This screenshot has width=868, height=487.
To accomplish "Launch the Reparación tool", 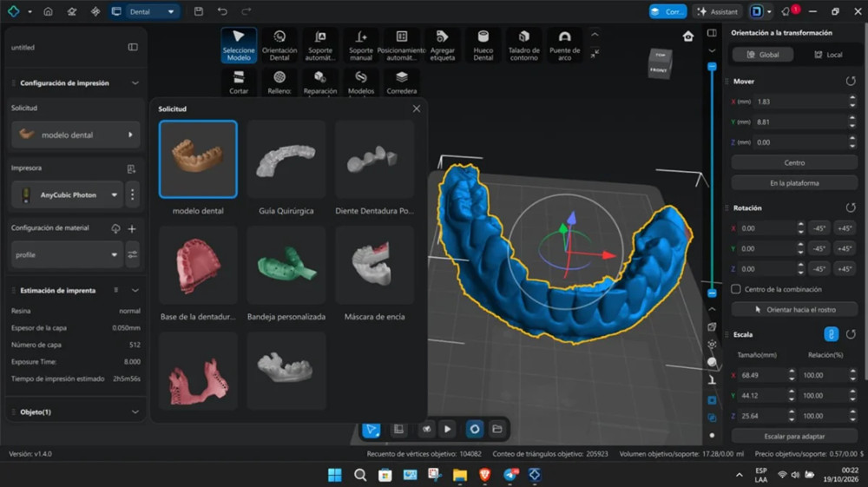I will (x=320, y=82).
